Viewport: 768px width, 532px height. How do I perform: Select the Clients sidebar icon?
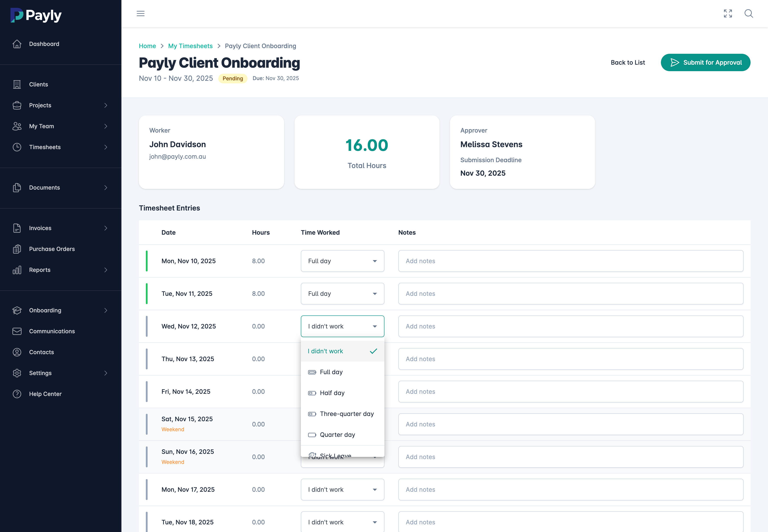[17, 84]
